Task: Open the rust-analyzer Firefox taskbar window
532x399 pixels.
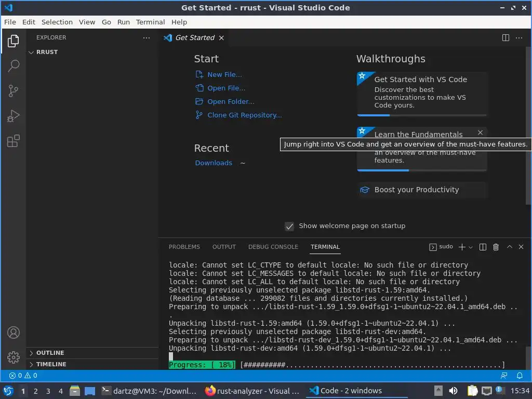Action: tap(252, 391)
